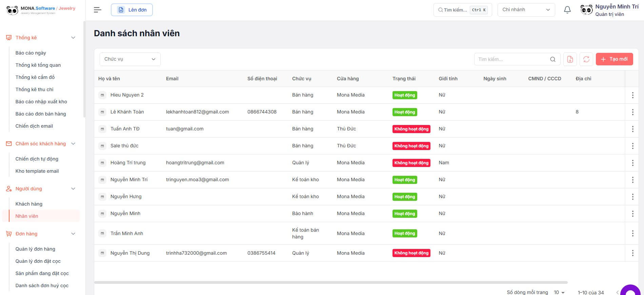This screenshot has width=644, height=295.
Task: Click the refresh list icon button
Action: (x=586, y=59)
